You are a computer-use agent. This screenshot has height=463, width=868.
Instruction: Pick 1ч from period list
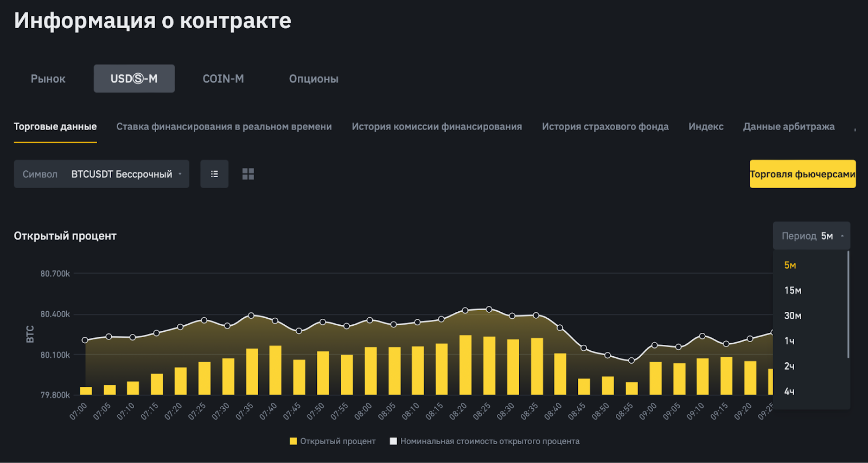[x=789, y=341]
